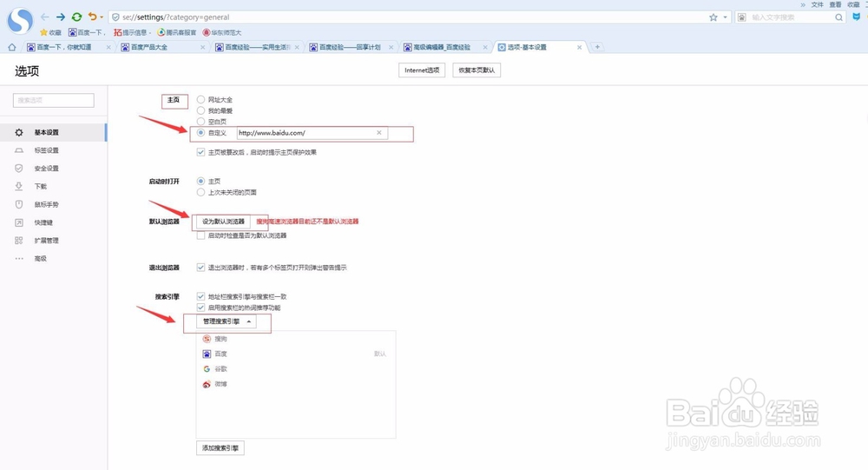Select the 我的最爱 homepage radio
Screen dimensions: 868x470
(201, 111)
